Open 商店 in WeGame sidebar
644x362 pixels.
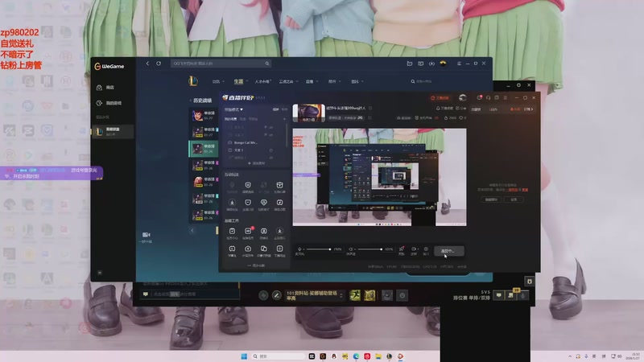105,88
